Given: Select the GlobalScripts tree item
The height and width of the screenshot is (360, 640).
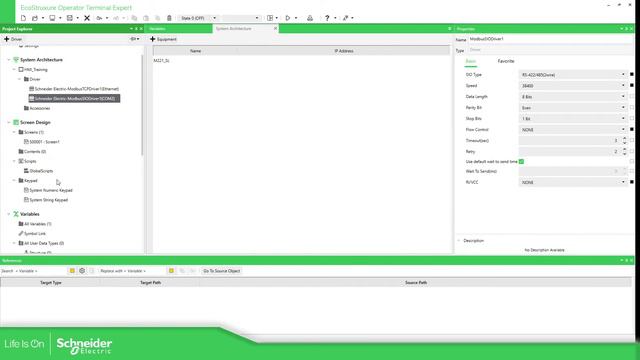Looking at the screenshot, I should point(38,171).
